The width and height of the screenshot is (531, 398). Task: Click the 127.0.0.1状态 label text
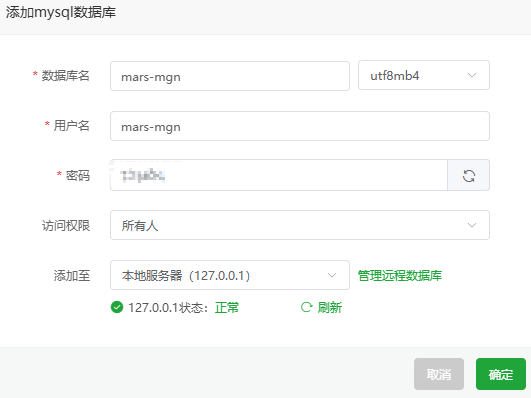click(168, 308)
